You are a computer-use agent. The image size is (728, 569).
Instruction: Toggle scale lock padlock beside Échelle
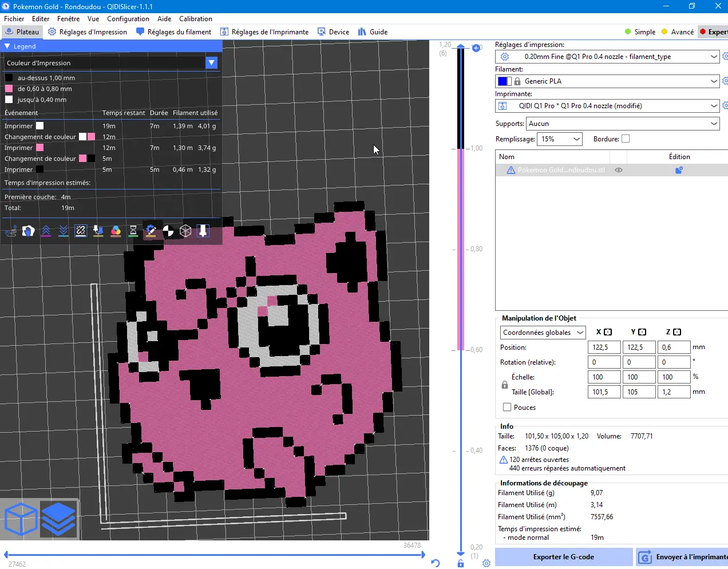505,385
